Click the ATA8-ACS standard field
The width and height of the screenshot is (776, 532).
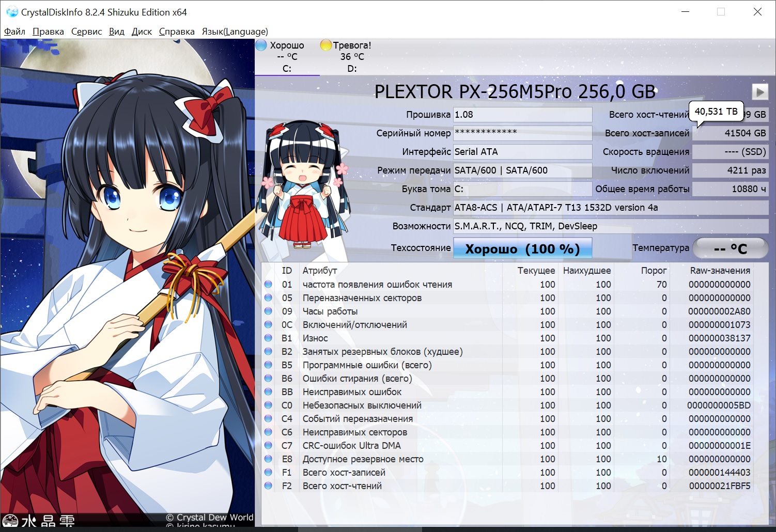tap(611, 208)
